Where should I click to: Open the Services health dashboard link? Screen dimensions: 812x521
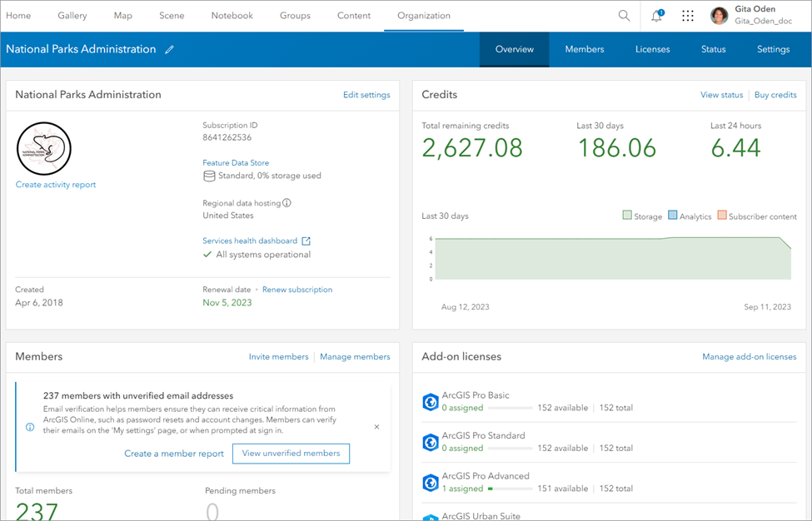pyautogui.click(x=250, y=241)
